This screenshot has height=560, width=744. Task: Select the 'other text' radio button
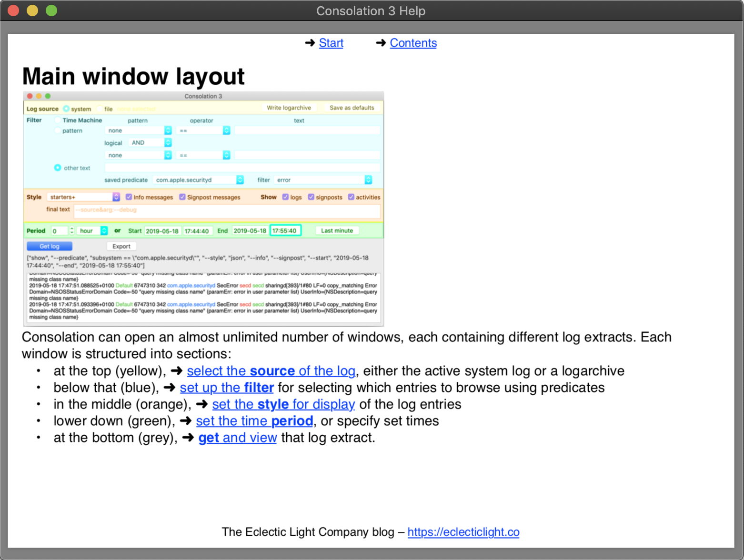tap(58, 168)
